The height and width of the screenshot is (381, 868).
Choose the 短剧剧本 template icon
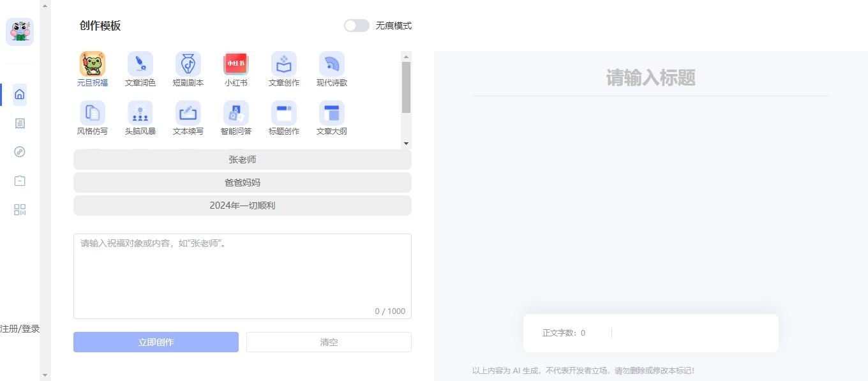tap(188, 64)
